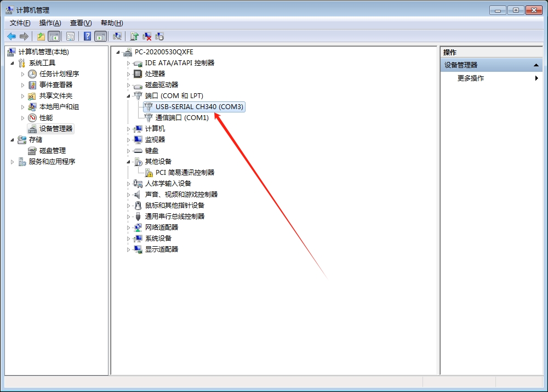This screenshot has height=392, width=548.
Task: Click the gray Forward arrow in toolbar
Action: point(24,36)
